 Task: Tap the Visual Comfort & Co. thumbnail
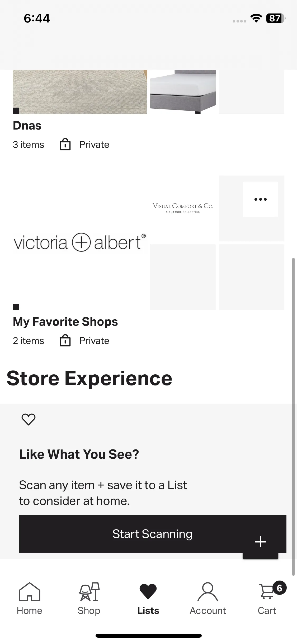(183, 208)
